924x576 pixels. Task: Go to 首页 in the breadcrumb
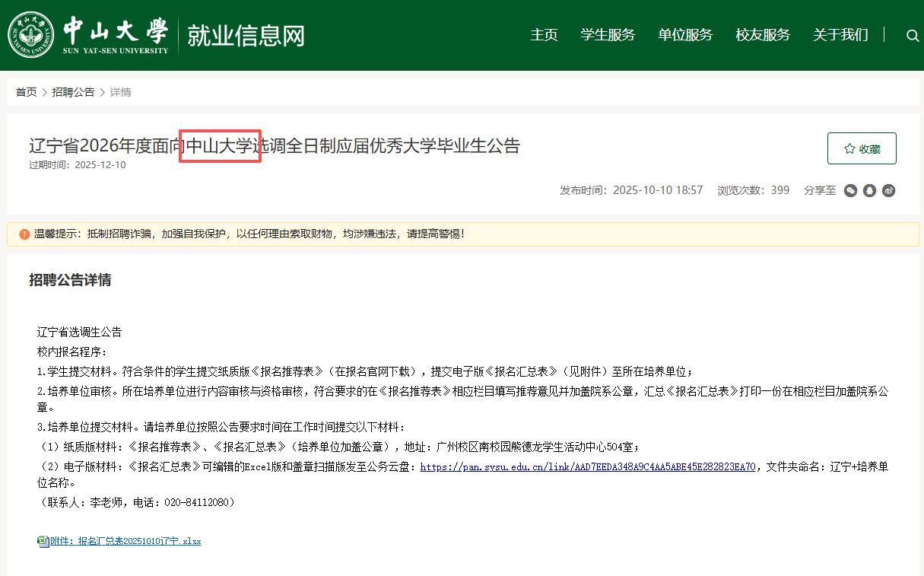pos(26,92)
